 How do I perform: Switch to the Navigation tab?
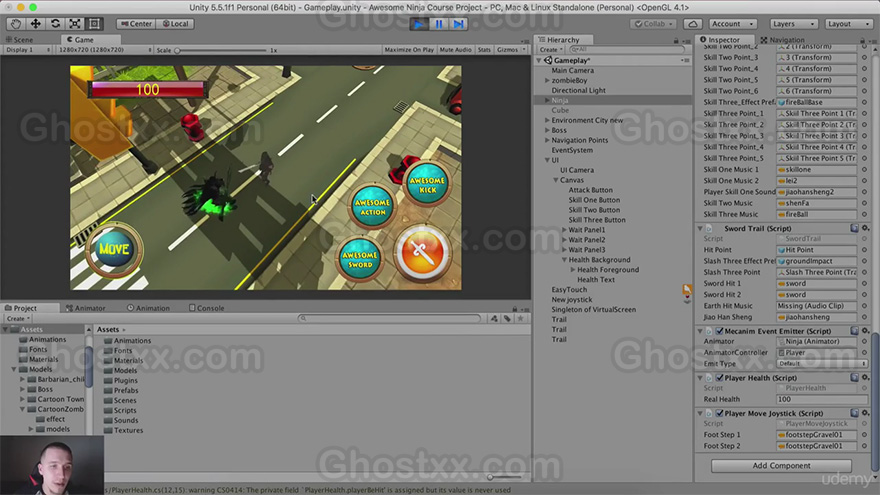click(783, 40)
